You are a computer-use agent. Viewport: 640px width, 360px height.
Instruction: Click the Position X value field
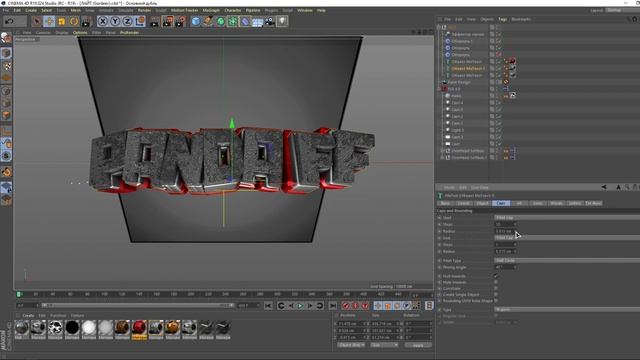pyautogui.click(x=350, y=324)
